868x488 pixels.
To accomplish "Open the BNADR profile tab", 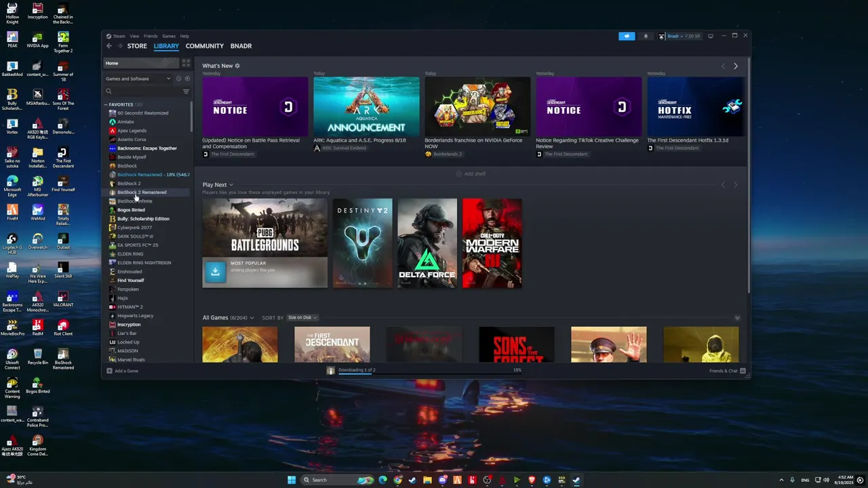I will click(241, 46).
